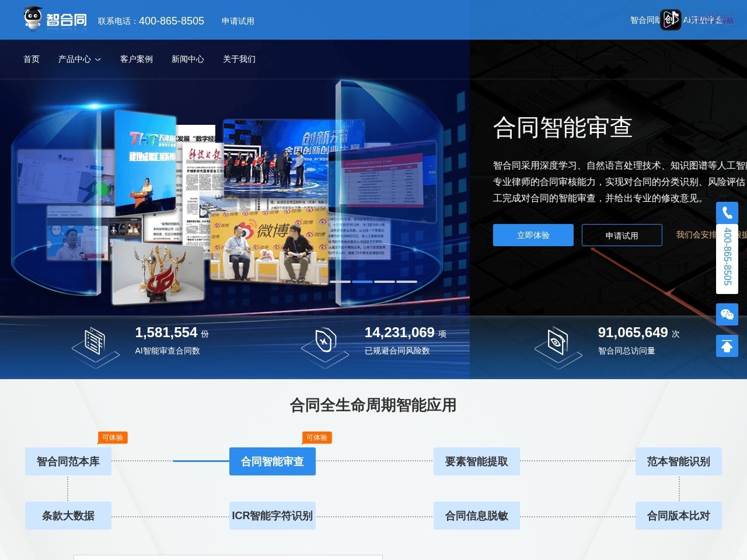Open the WeChat icon on right sidebar
The width and height of the screenshot is (747, 560).
[x=727, y=314]
